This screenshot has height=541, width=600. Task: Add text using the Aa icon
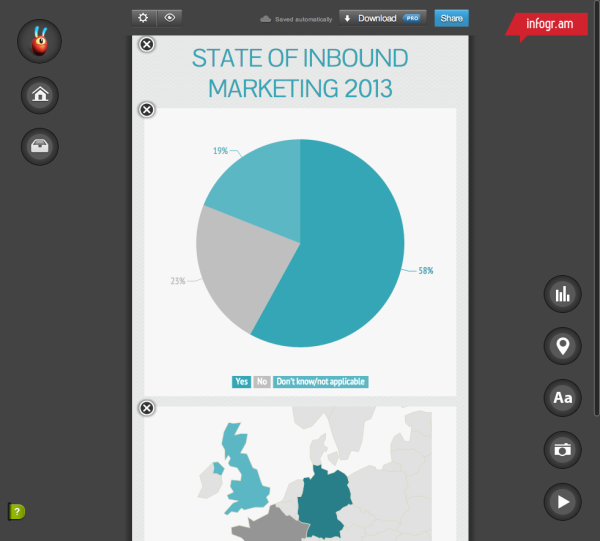click(562, 398)
